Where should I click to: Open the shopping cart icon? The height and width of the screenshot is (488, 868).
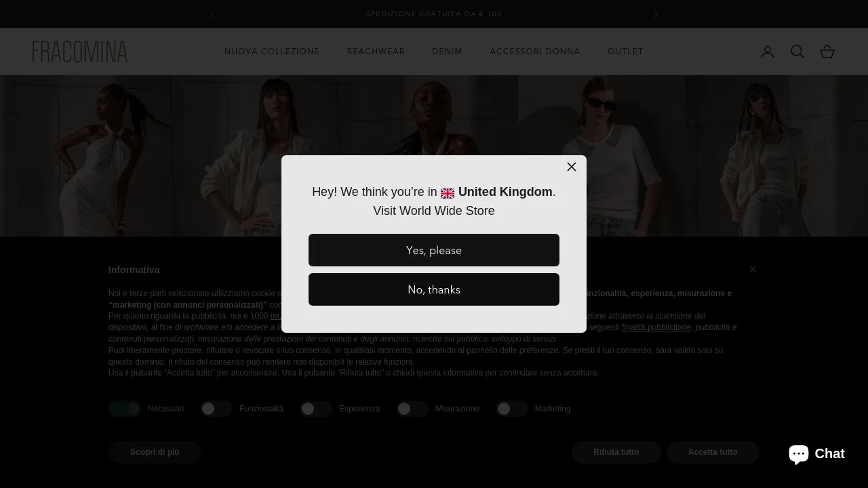click(827, 52)
